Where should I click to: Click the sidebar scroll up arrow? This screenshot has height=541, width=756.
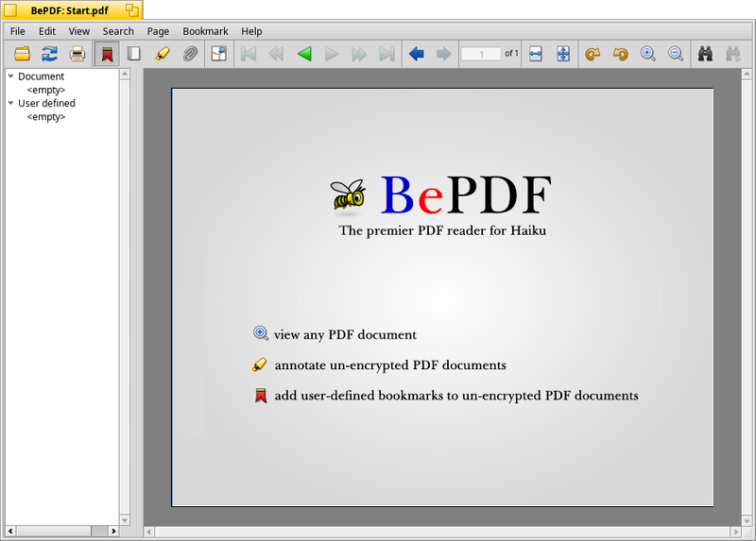(x=125, y=74)
